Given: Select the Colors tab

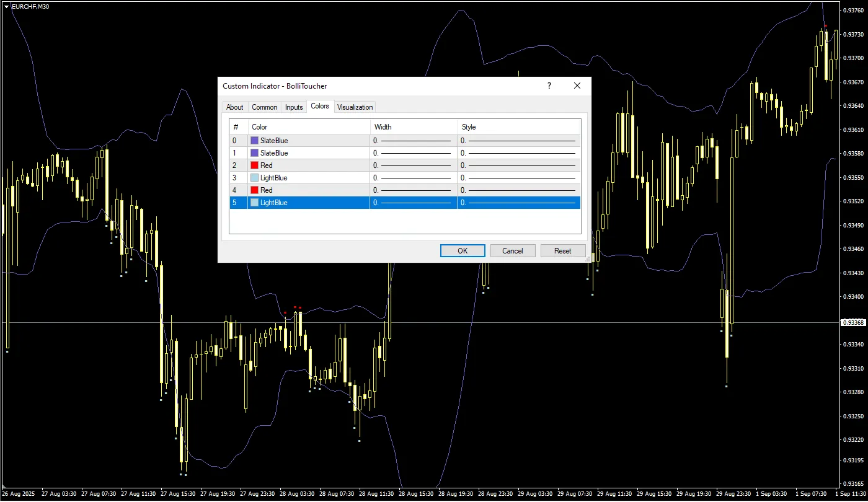Looking at the screenshot, I should 320,106.
